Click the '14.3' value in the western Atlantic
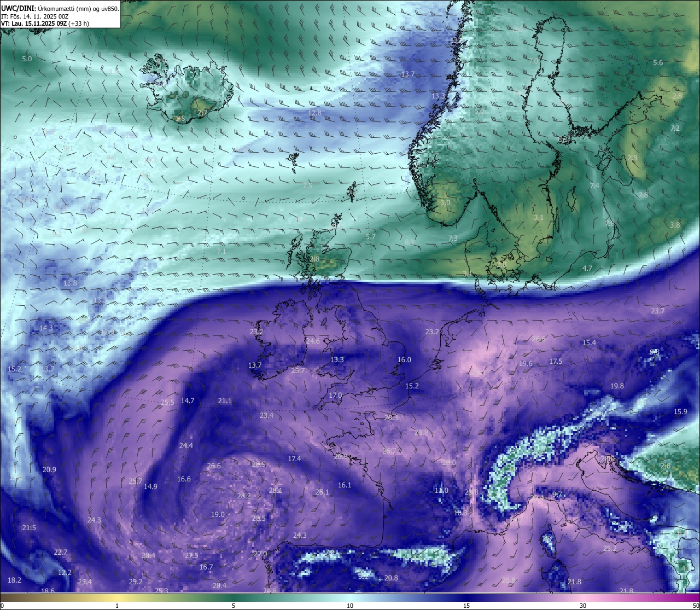 click(46, 328)
